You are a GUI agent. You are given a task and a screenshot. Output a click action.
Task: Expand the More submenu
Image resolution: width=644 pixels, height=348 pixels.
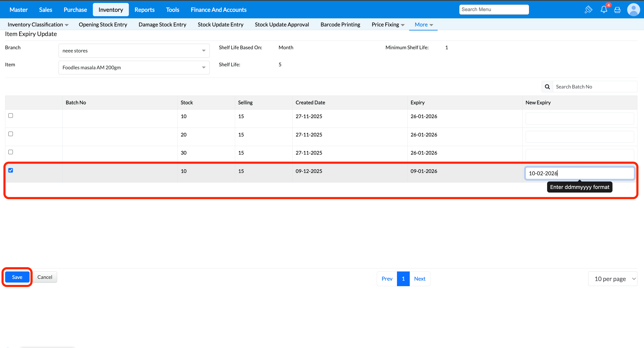click(424, 25)
